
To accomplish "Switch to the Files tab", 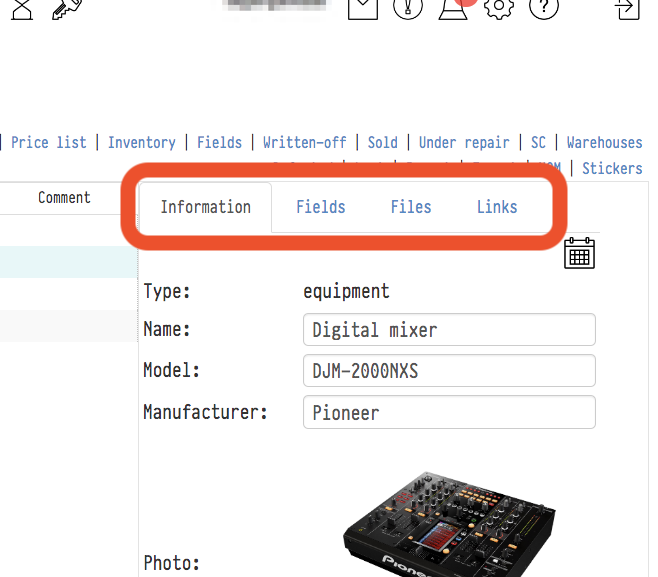I will tap(410, 207).
